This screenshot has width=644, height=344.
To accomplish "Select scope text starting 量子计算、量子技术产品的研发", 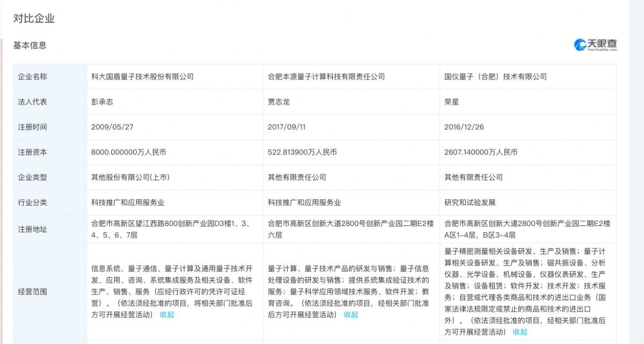I will tap(349, 291).
